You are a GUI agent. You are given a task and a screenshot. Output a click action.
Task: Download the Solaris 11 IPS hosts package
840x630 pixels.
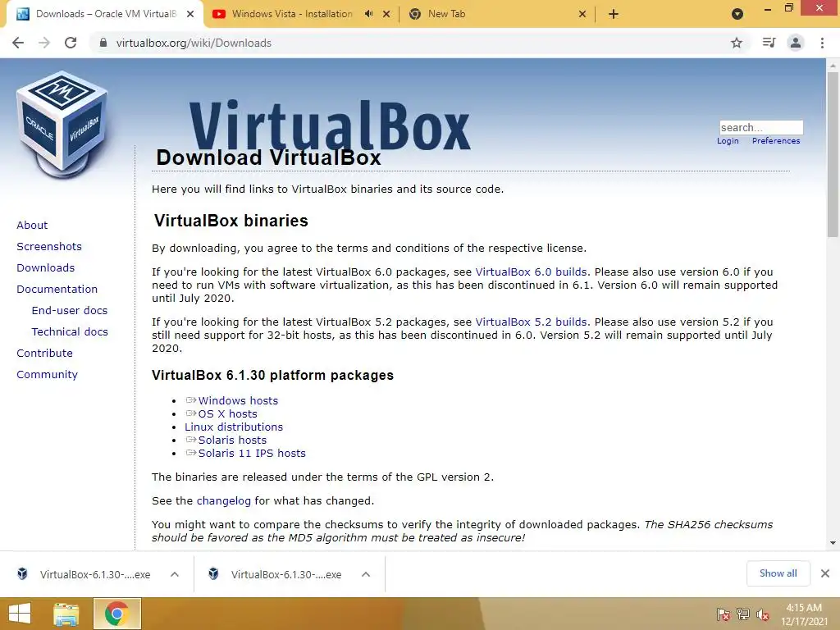[252, 453]
